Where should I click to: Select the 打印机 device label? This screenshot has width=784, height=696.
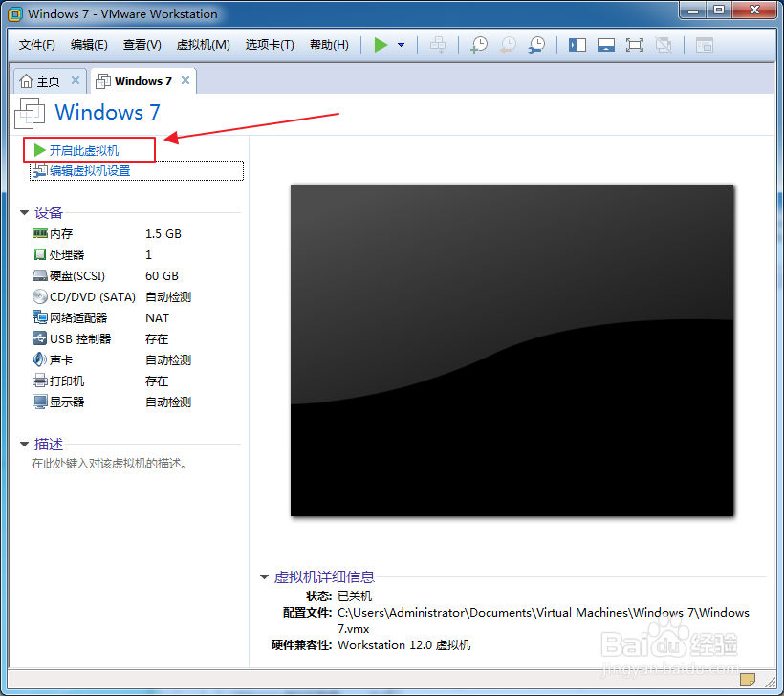(67, 381)
